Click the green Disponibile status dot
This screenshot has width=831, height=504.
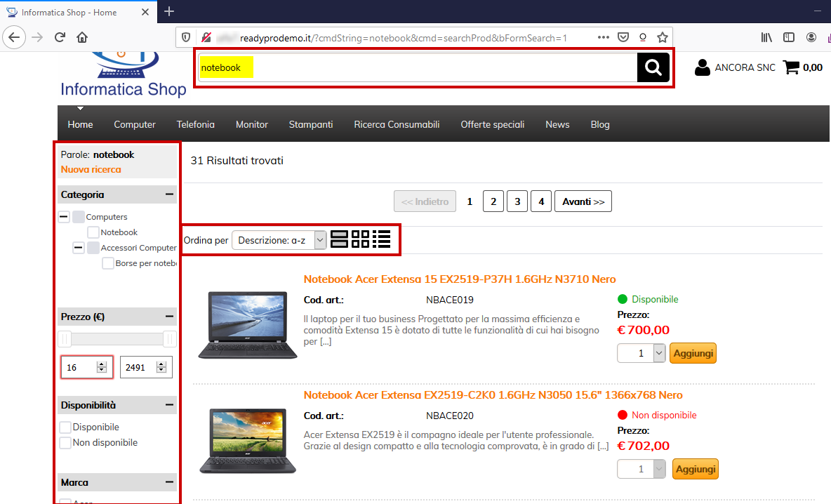point(622,299)
